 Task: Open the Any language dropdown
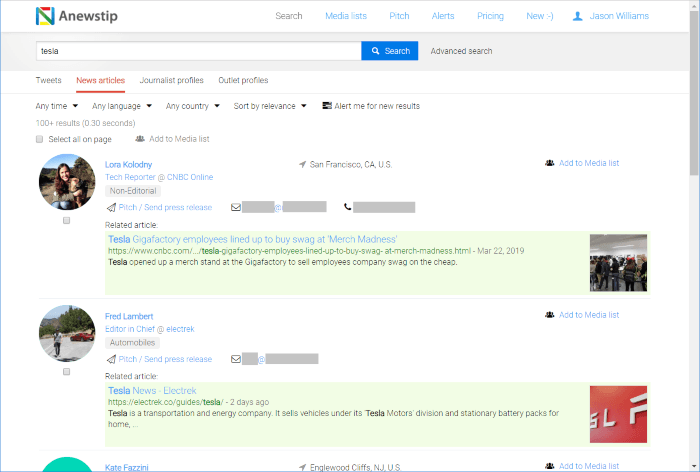[x=122, y=106]
